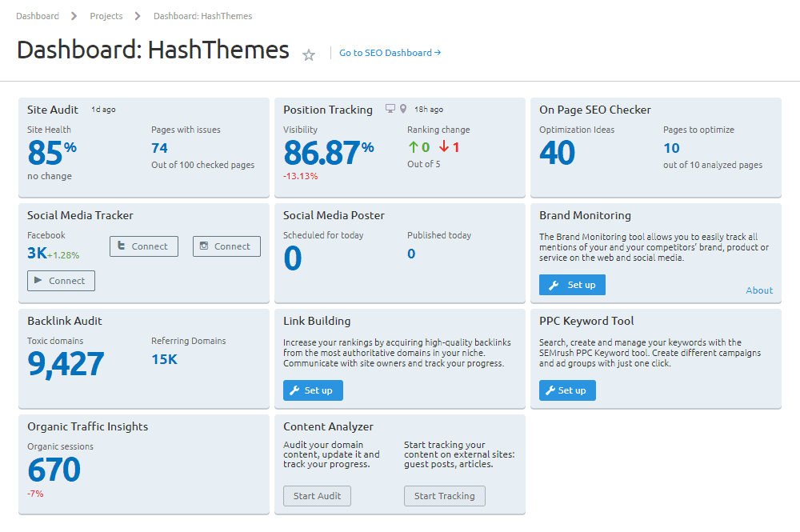The width and height of the screenshot is (800, 532).
Task: Open Position Tracking widget title
Action: [x=328, y=110]
